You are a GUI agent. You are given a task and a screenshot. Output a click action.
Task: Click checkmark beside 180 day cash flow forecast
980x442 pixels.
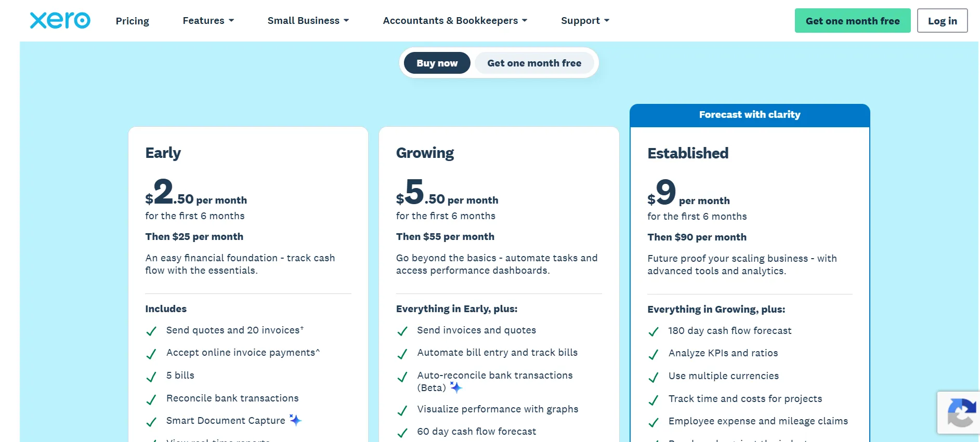tap(654, 331)
